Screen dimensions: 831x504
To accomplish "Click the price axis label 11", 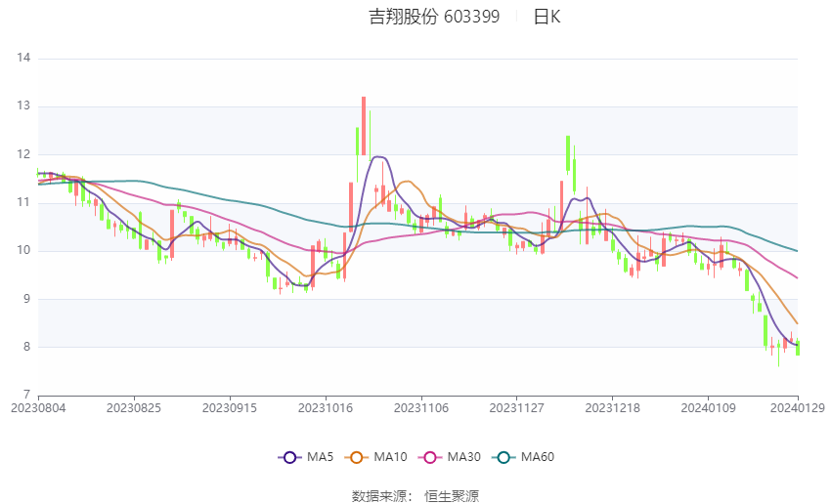I will pos(23,203).
